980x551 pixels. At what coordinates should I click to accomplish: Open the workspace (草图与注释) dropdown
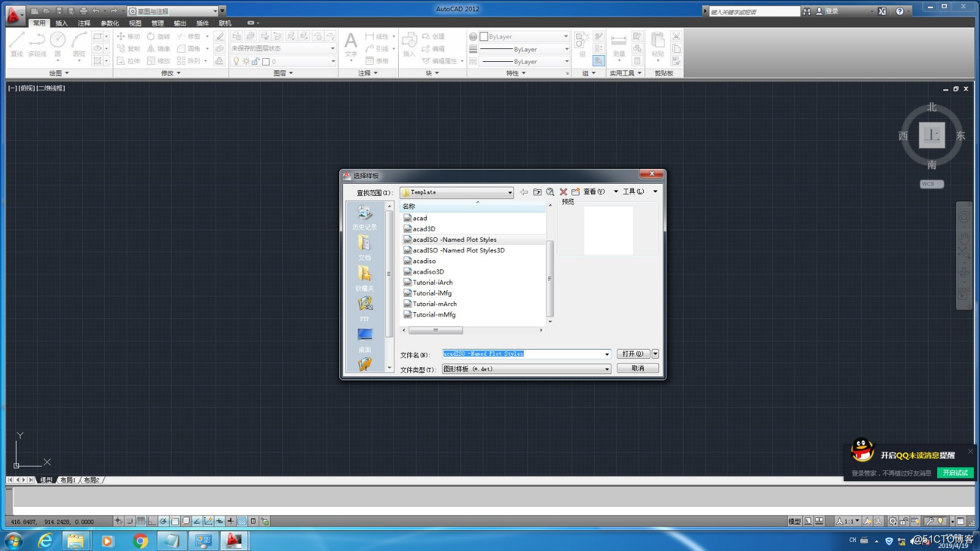coord(215,11)
